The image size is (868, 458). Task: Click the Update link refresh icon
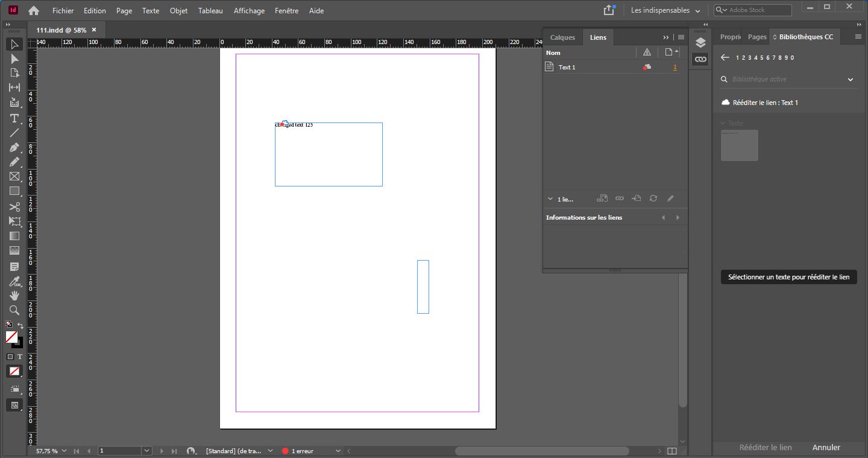653,199
